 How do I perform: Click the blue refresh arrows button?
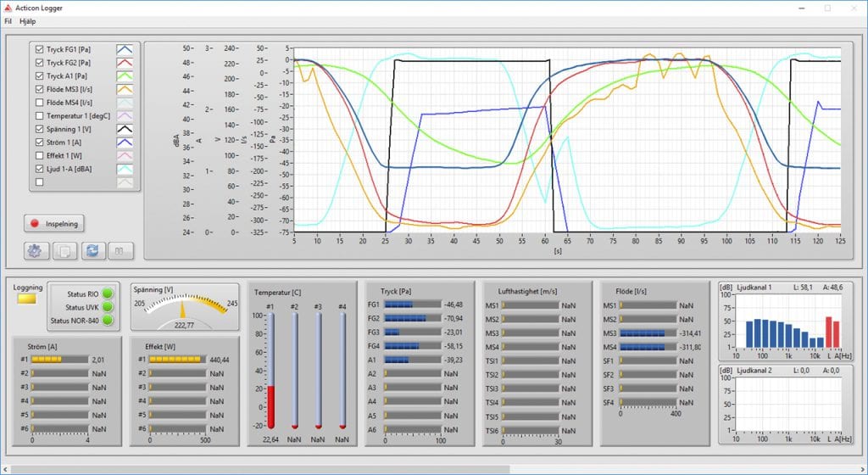pyautogui.click(x=93, y=251)
